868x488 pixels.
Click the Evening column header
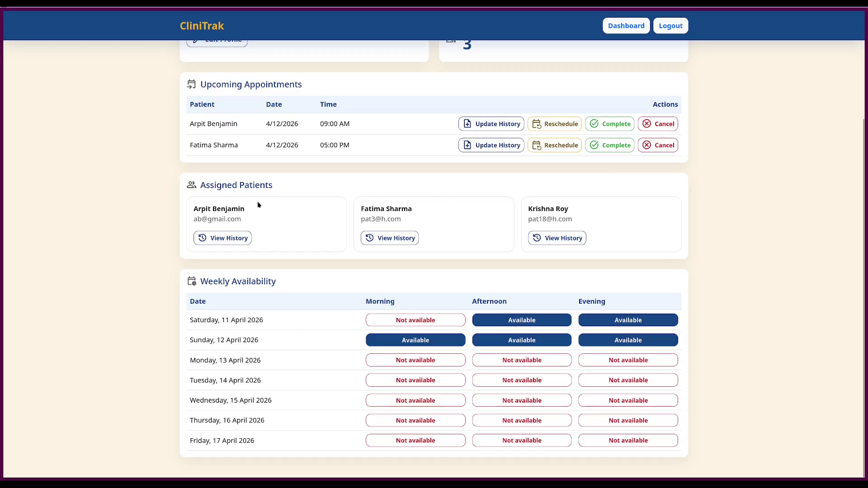click(x=591, y=301)
